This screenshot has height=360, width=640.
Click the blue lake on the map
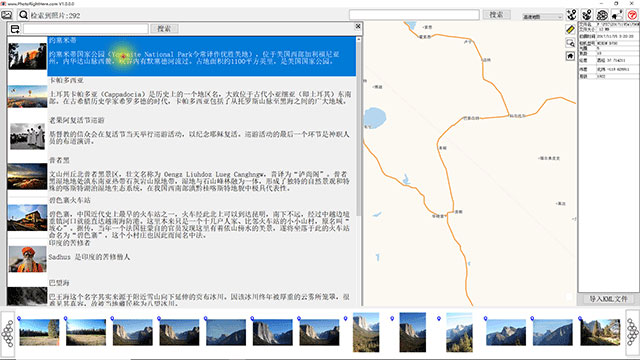[x=374, y=118]
